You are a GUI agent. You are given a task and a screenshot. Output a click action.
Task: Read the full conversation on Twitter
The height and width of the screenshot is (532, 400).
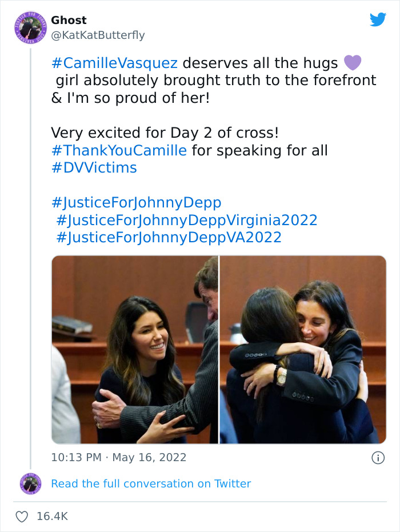point(151,483)
